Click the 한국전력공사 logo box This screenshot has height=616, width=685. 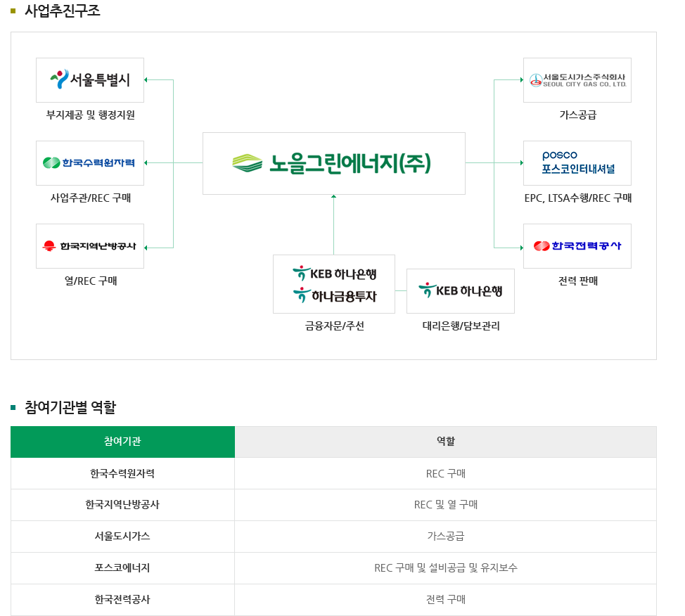coord(577,246)
